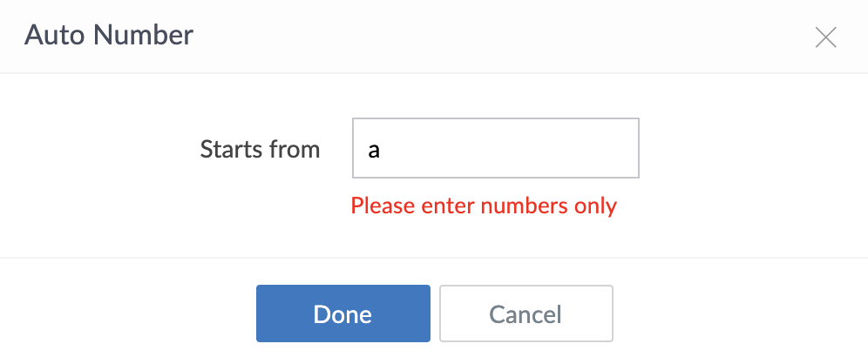Close the Auto Number dialog
The image size is (868, 364).
click(825, 37)
